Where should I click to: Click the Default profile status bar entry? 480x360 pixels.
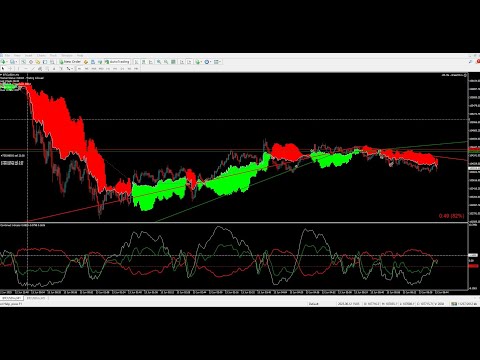(314, 304)
